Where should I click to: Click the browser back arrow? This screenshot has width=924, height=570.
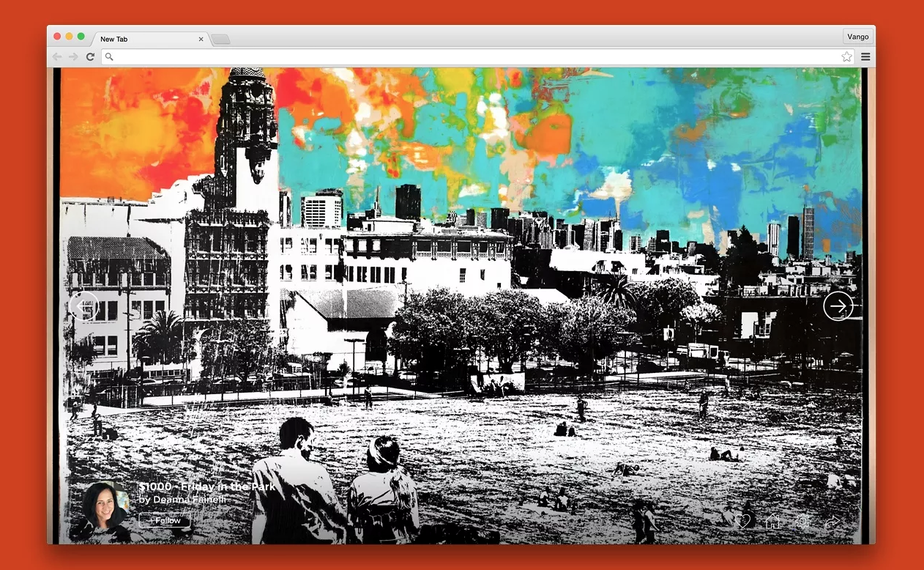[x=57, y=56]
